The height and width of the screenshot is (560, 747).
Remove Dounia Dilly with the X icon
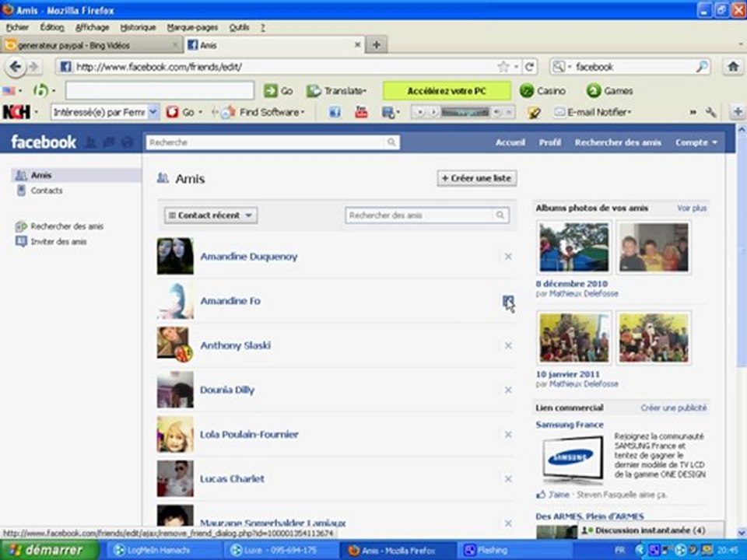pyautogui.click(x=508, y=390)
